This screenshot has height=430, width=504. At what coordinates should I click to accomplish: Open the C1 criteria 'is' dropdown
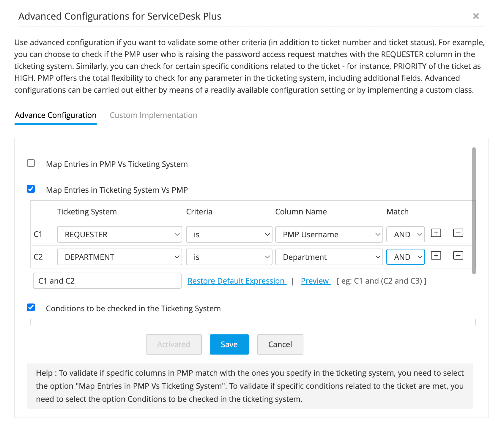click(229, 234)
